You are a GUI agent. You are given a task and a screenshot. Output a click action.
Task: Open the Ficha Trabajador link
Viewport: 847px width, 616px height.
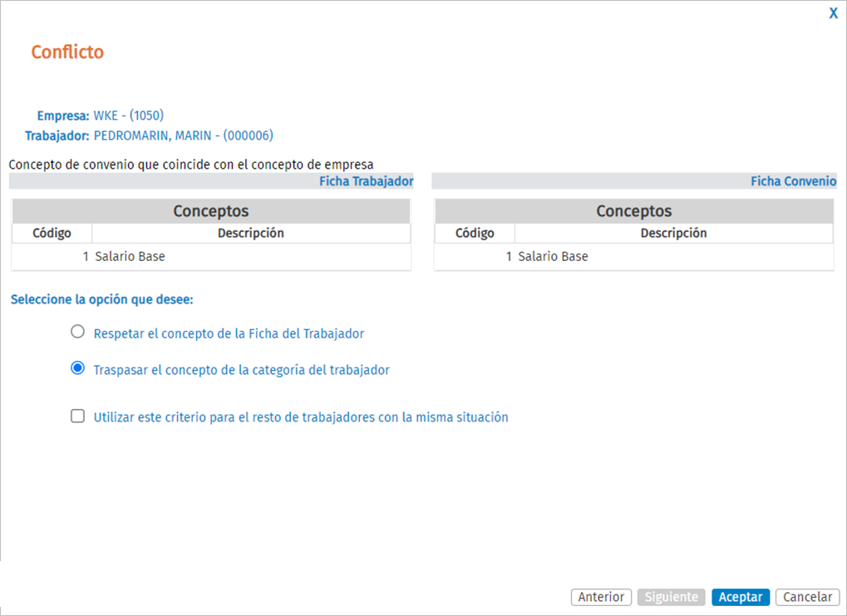pyautogui.click(x=367, y=181)
